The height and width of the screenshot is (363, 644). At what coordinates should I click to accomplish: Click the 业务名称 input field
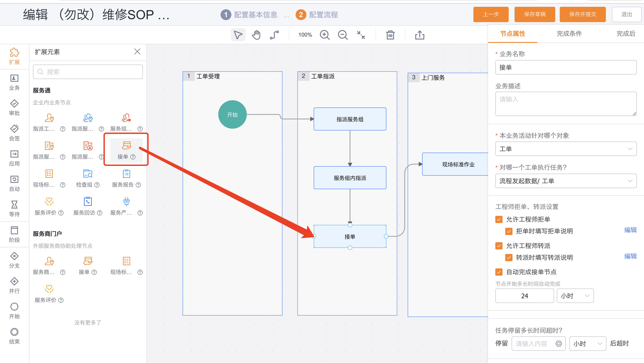(x=566, y=67)
